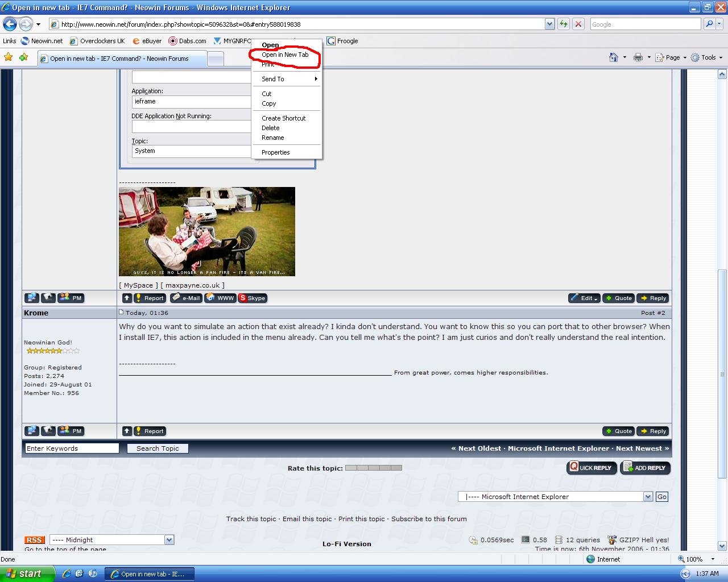This screenshot has width=728, height=582.
Task: Select Create Shortcut in context menu
Action: tap(283, 118)
